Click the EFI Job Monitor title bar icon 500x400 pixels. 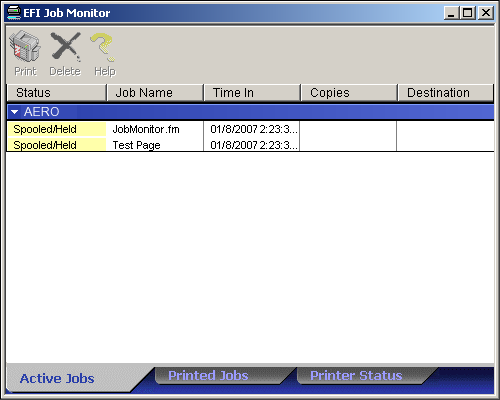point(14,13)
